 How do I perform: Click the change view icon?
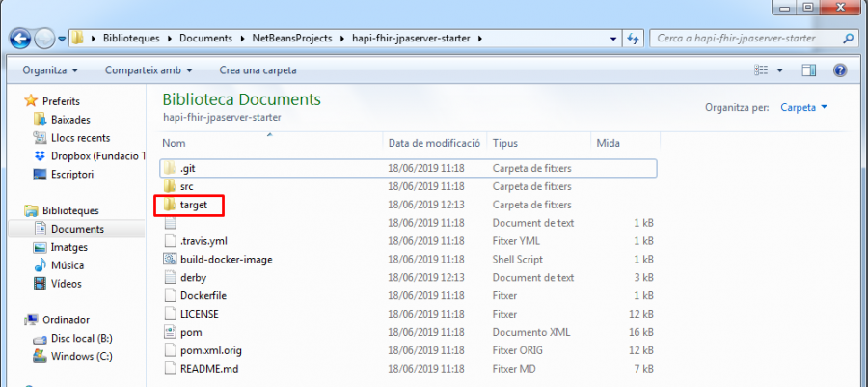pos(761,70)
